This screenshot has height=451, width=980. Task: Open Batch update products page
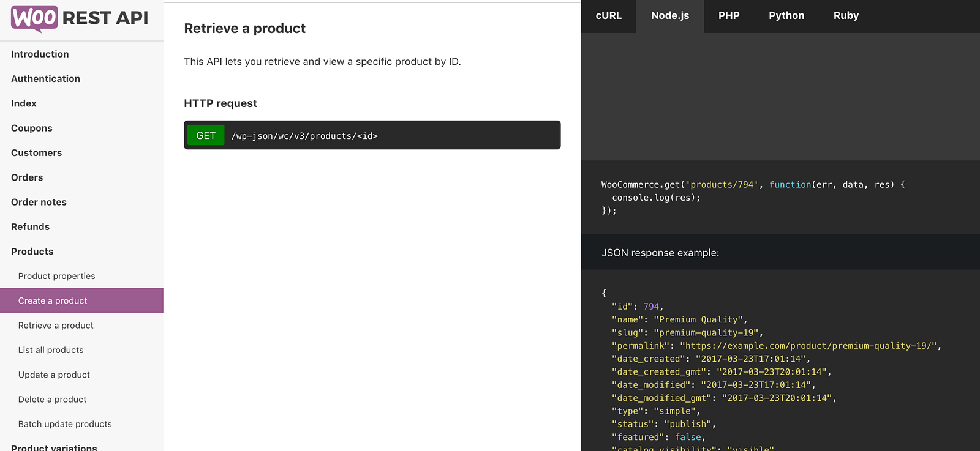65,424
